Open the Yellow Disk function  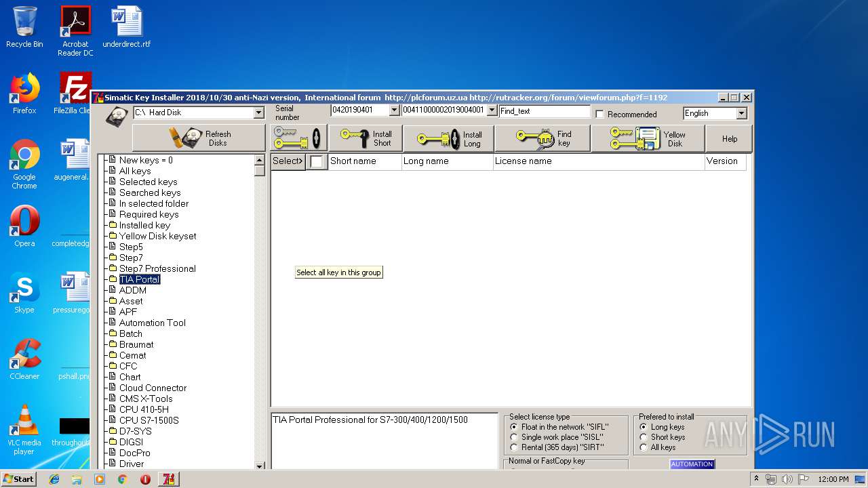point(648,138)
